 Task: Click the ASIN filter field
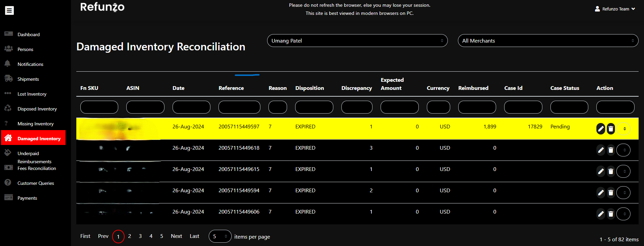pyautogui.click(x=145, y=107)
